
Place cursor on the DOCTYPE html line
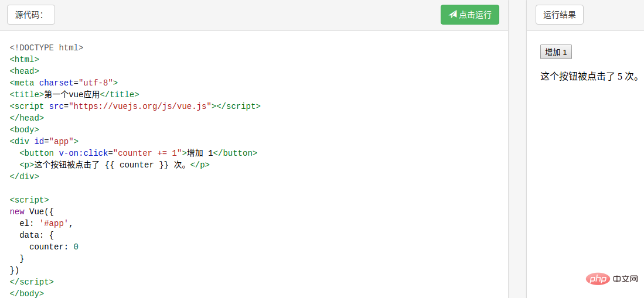(x=46, y=47)
